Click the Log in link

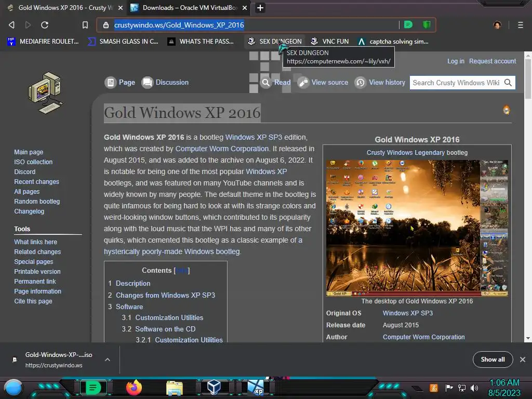[x=456, y=61]
